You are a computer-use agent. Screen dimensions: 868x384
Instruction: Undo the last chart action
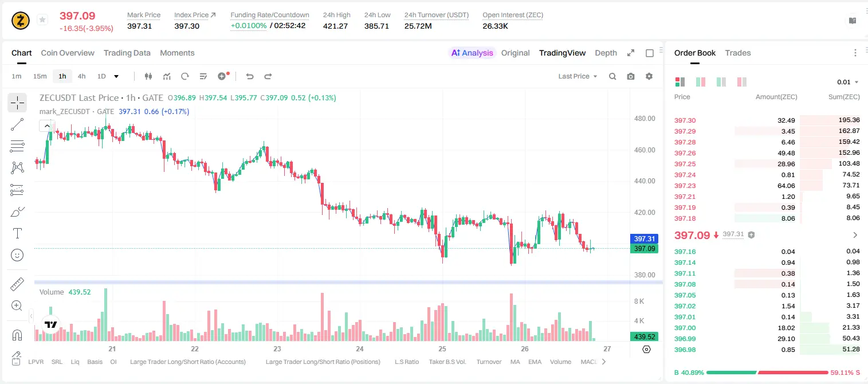pos(250,76)
